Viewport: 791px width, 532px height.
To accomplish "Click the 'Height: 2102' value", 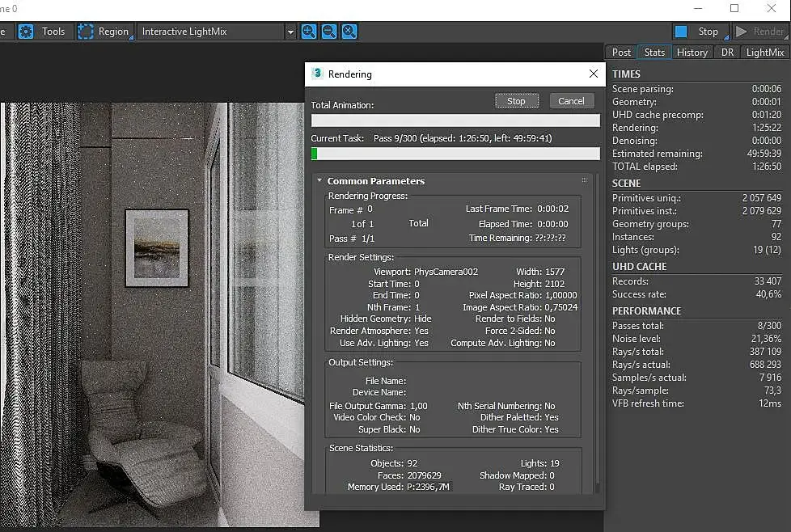I will [539, 284].
